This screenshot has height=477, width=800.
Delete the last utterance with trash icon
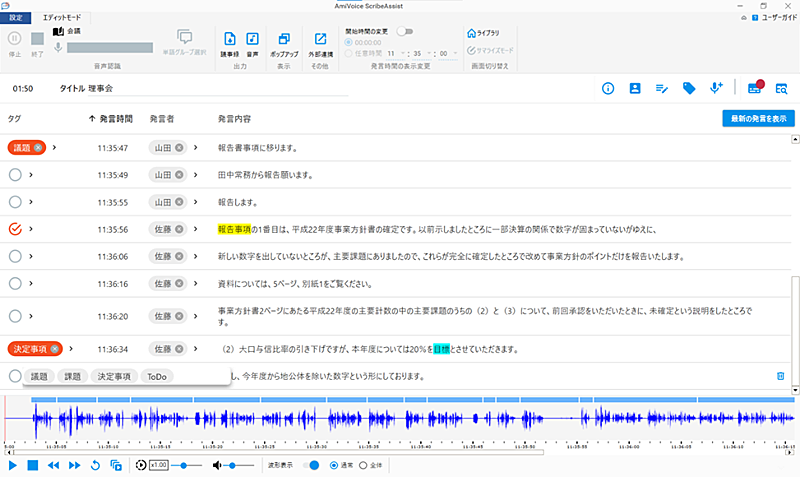[780, 376]
